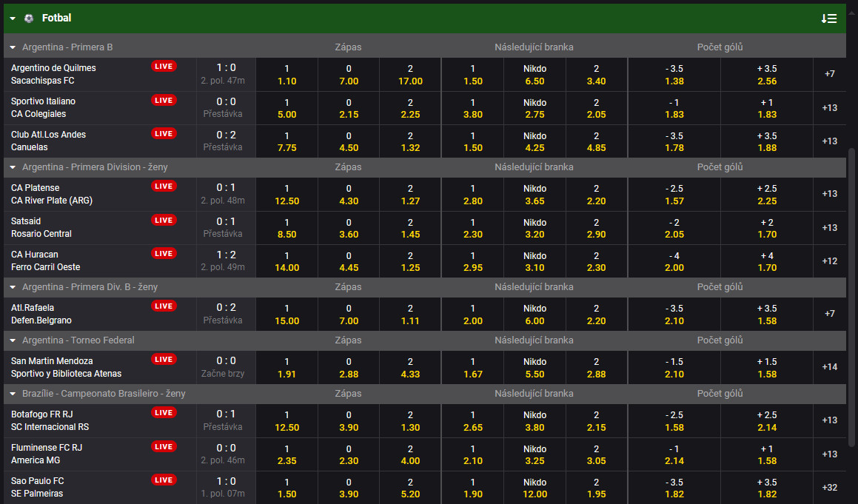Click LIVE badge for Sportivo Italiano match

pos(164,100)
